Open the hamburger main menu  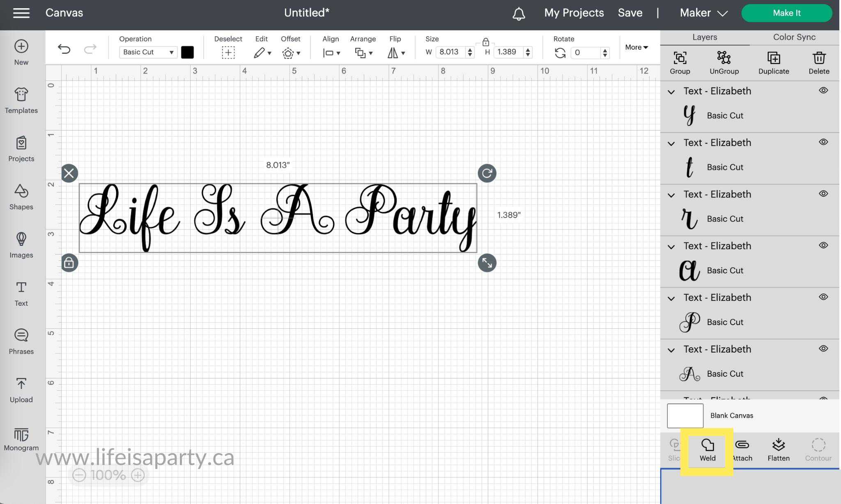pos(21,13)
